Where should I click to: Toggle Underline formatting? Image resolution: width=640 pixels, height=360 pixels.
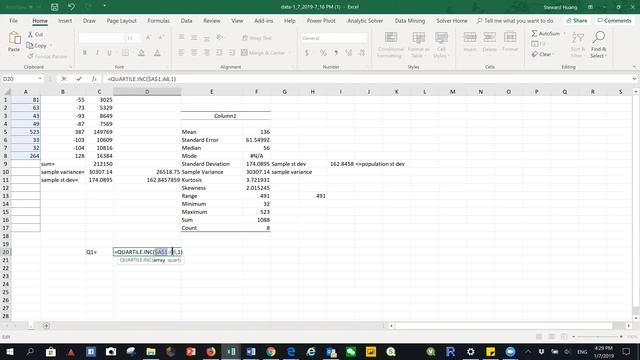(x=109, y=53)
